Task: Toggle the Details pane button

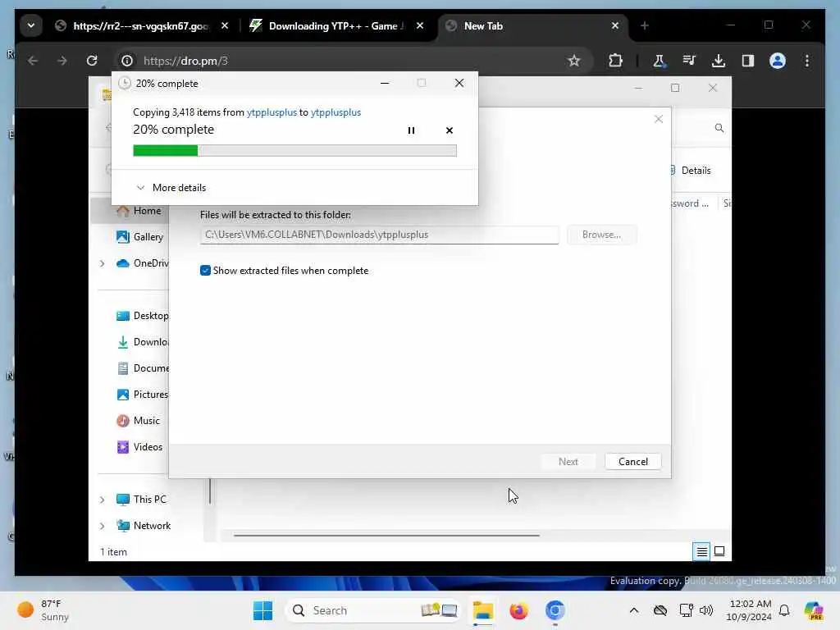Action: (x=691, y=171)
